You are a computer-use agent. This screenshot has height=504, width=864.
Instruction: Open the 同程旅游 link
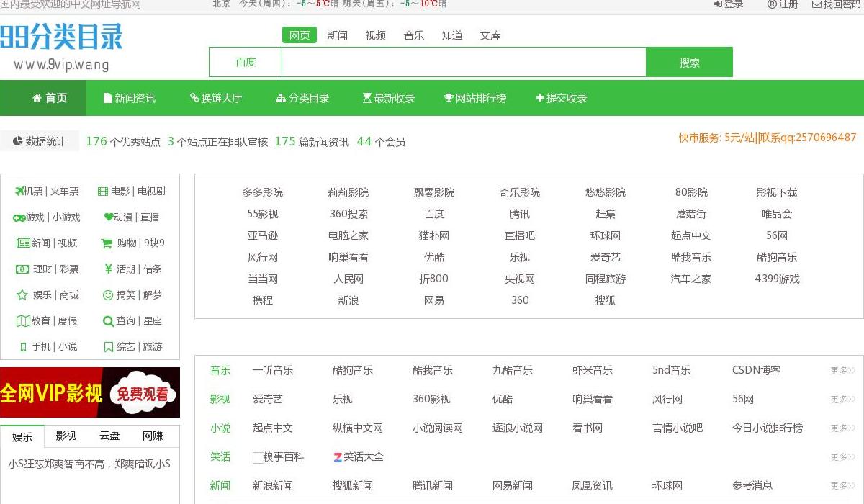click(606, 279)
